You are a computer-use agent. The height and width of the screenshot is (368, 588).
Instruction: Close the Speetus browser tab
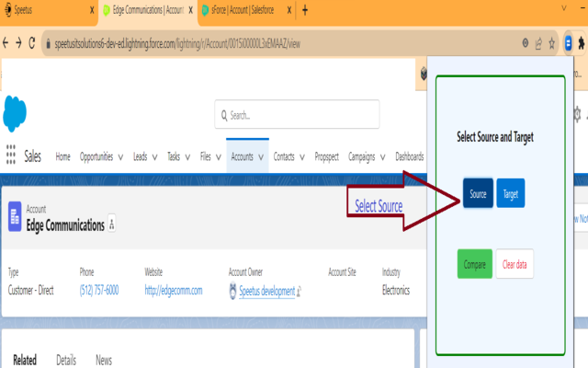tap(92, 10)
